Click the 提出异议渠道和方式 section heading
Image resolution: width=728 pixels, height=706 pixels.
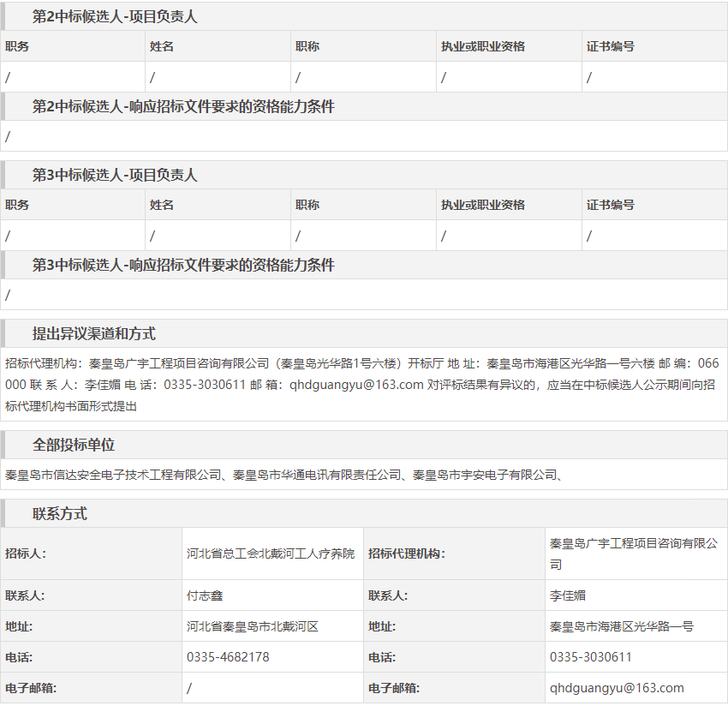(x=94, y=334)
